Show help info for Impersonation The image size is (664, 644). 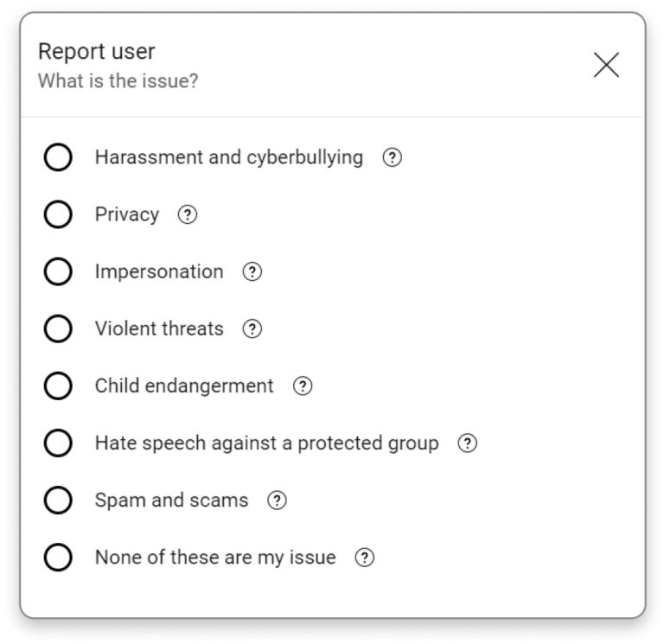tap(252, 271)
